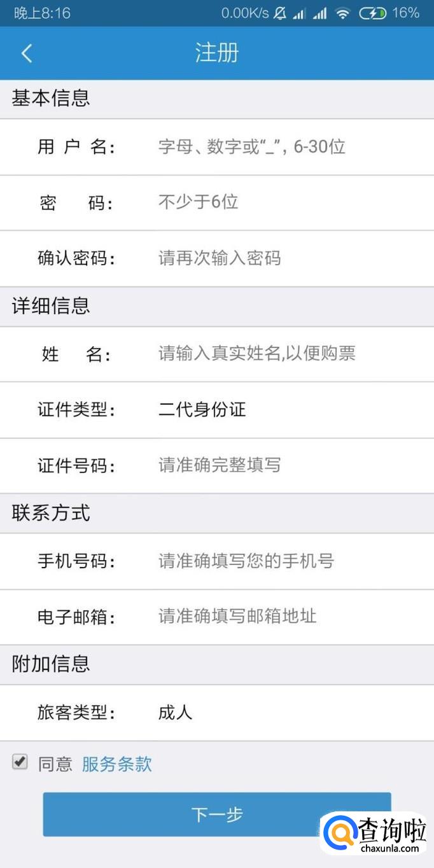Uncheck the 同意 agreement checkbox
Viewport: 434px width, 868px height.
pos(20,762)
